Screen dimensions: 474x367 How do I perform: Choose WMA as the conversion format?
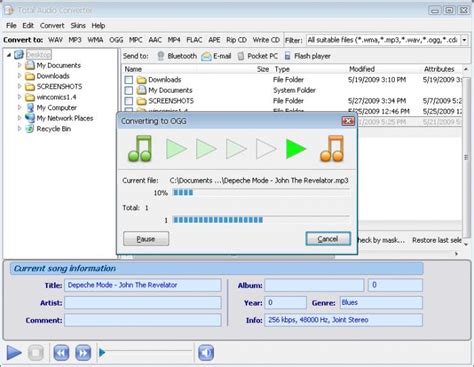click(x=95, y=40)
